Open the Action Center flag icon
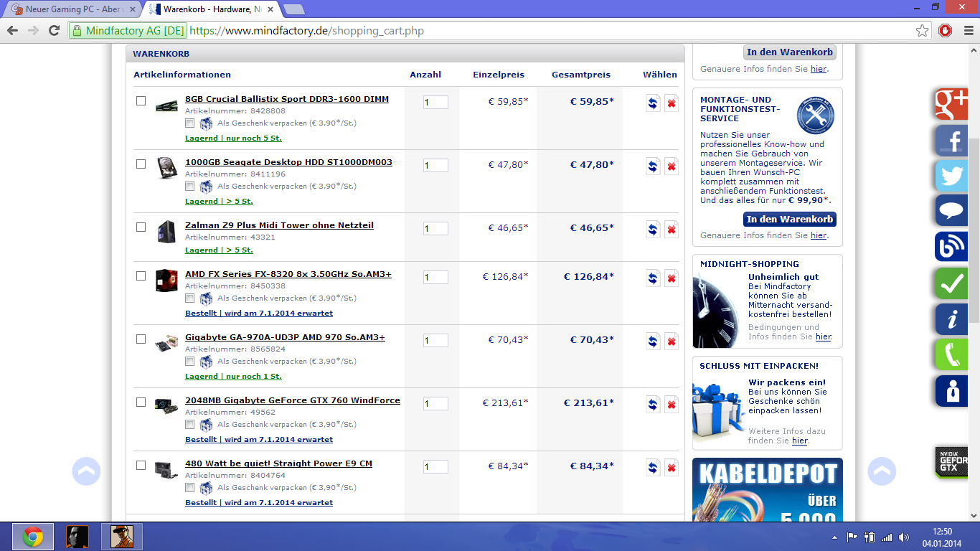 [852, 537]
